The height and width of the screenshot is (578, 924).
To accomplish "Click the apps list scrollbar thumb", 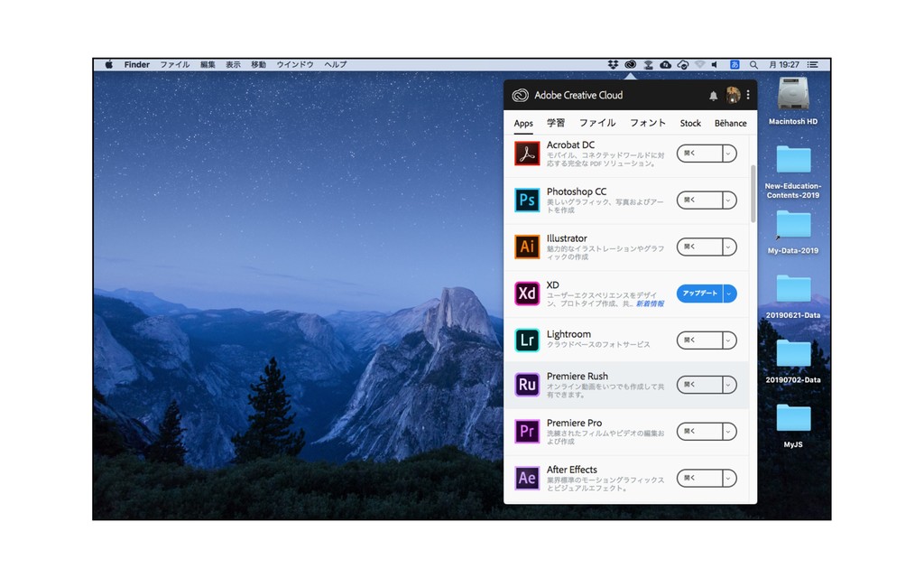I will (x=753, y=194).
